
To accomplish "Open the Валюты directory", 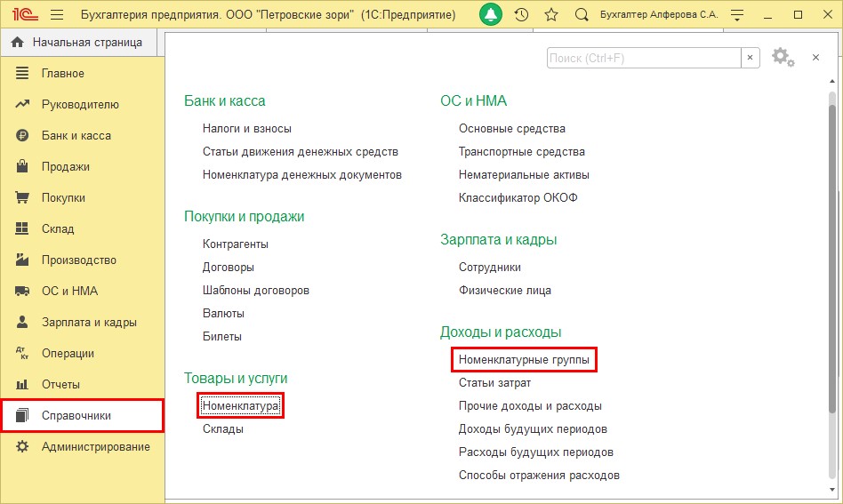I will [223, 314].
